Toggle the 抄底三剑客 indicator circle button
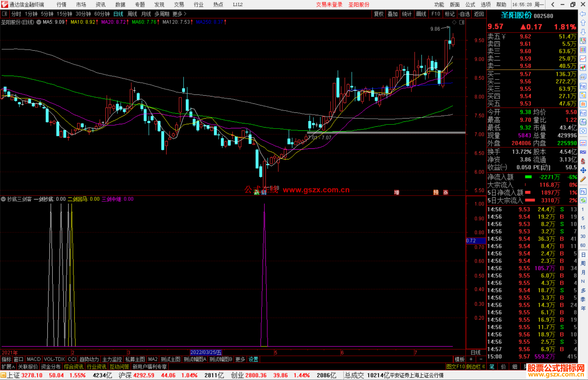588x380 pixels. point(3,199)
